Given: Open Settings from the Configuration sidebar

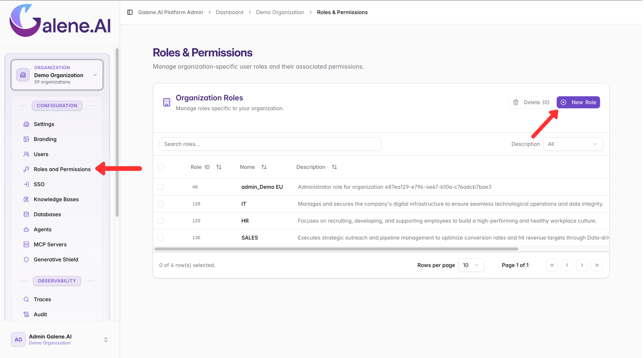Looking at the screenshot, I should [x=26, y=124].
